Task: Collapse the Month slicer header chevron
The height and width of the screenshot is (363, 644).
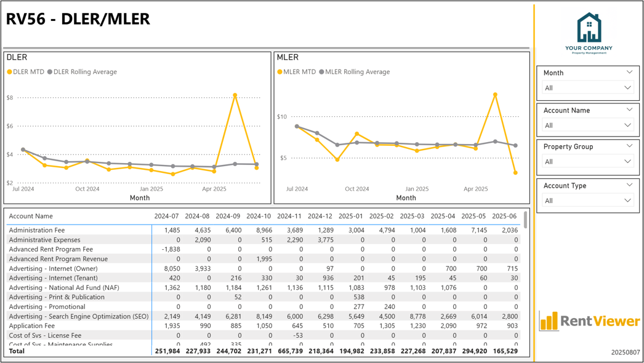Action: click(x=629, y=72)
